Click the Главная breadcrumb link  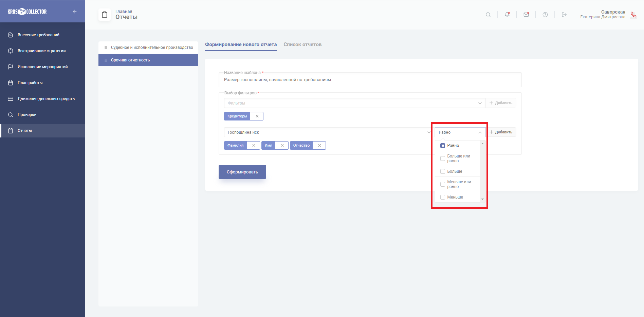tap(124, 12)
